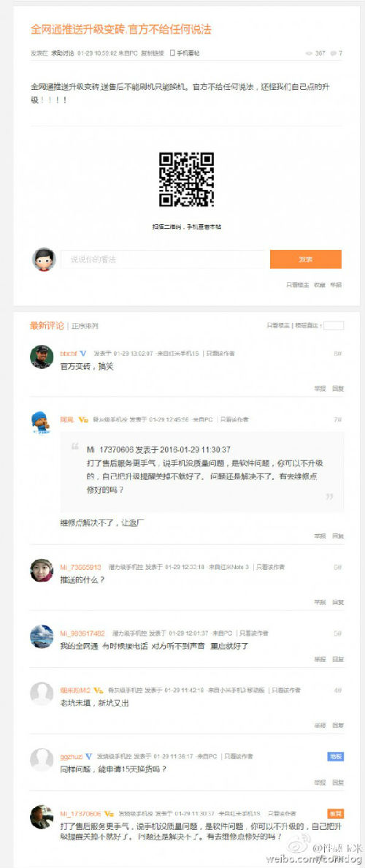The image size is (365, 868).
Task: Open the 求助讨论 category link
Action: (63, 53)
